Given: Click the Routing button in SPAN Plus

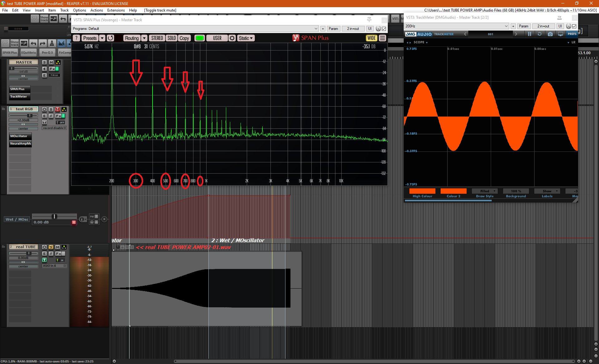Looking at the screenshot, I should tap(132, 38).
